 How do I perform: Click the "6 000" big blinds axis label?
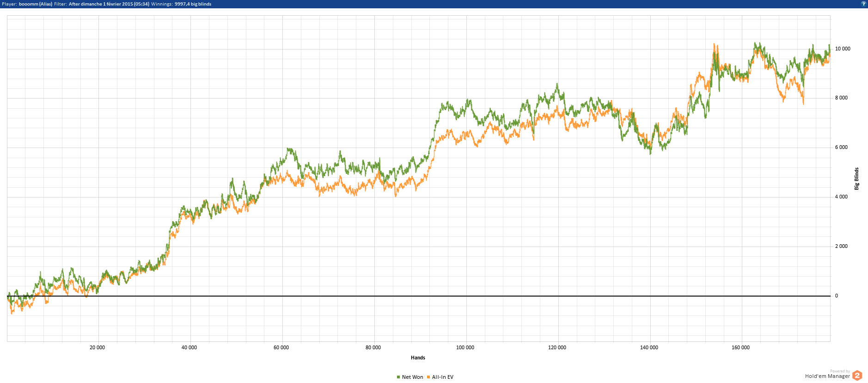(841, 147)
